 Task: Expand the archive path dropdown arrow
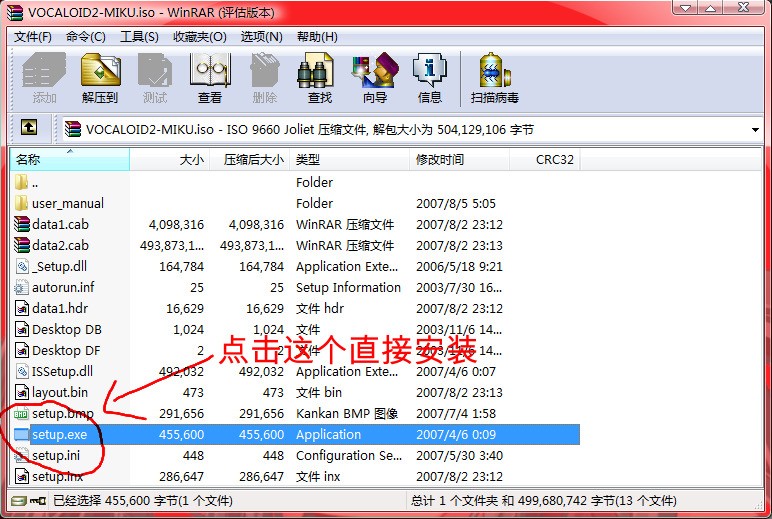click(755, 130)
